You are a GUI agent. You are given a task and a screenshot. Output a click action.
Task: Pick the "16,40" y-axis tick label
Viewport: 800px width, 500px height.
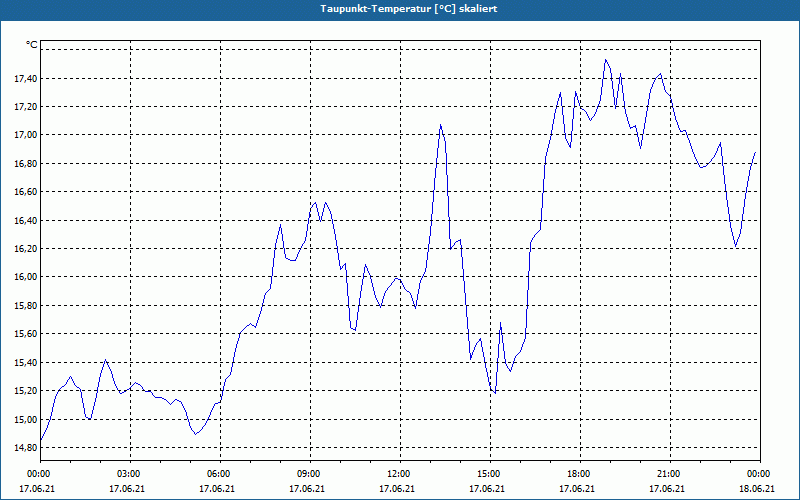pos(28,220)
